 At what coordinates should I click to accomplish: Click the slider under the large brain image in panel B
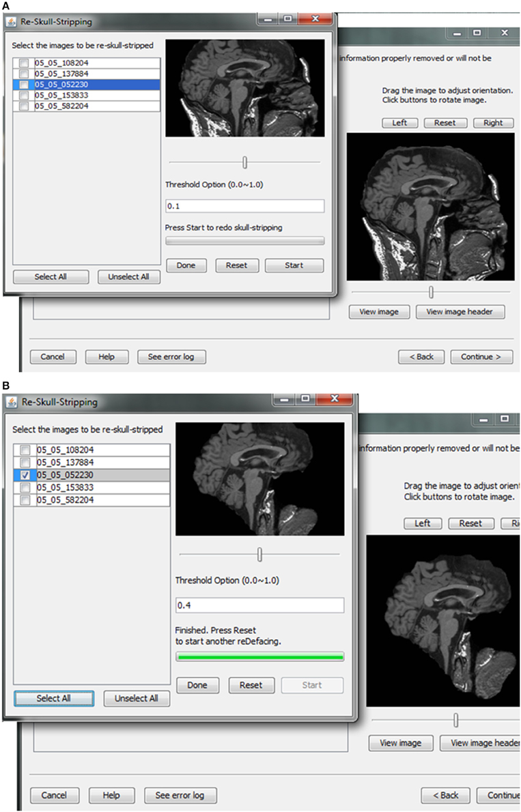pos(455,720)
